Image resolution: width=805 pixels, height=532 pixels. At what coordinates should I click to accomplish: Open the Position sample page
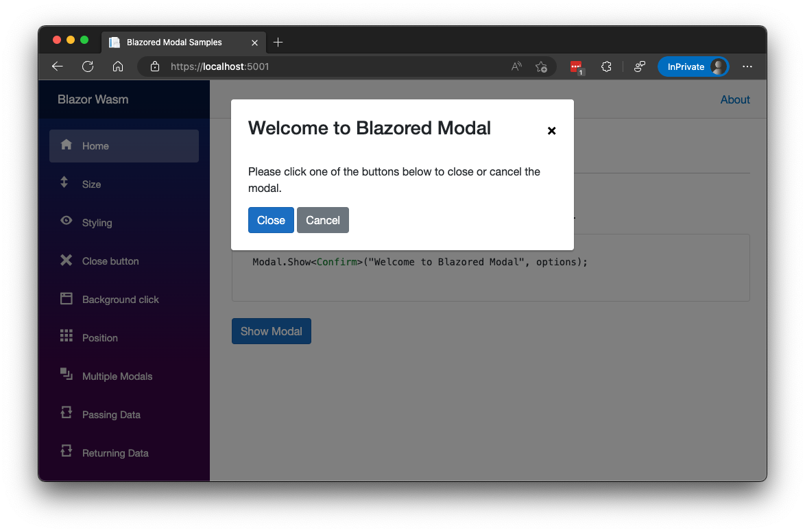pyautogui.click(x=123, y=338)
